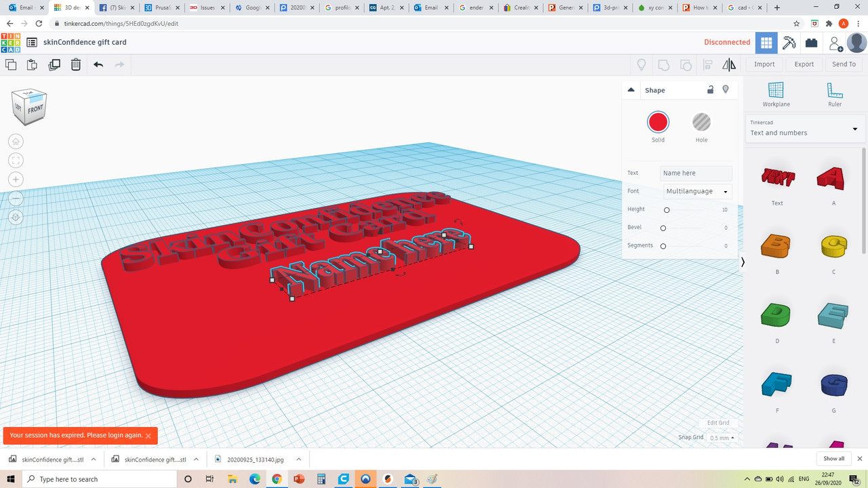
Task: Activate the Mirror tool
Action: pyautogui.click(x=729, y=65)
